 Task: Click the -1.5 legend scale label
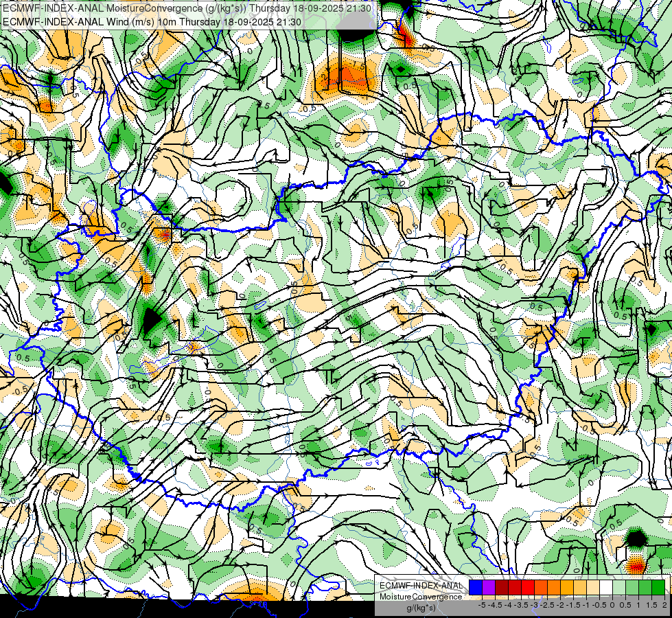pyautogui.click(x=573, y=605)
